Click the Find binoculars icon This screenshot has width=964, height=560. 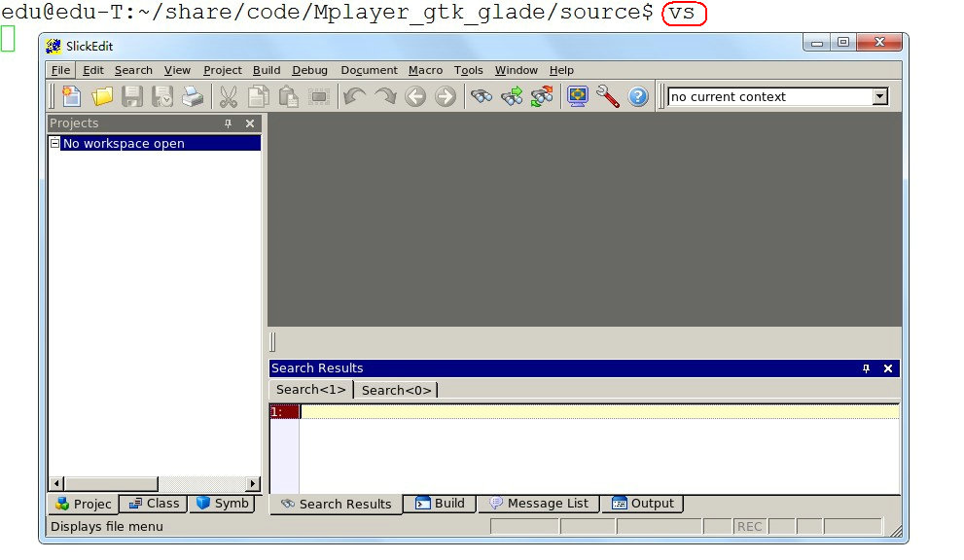tap(482, 96)
